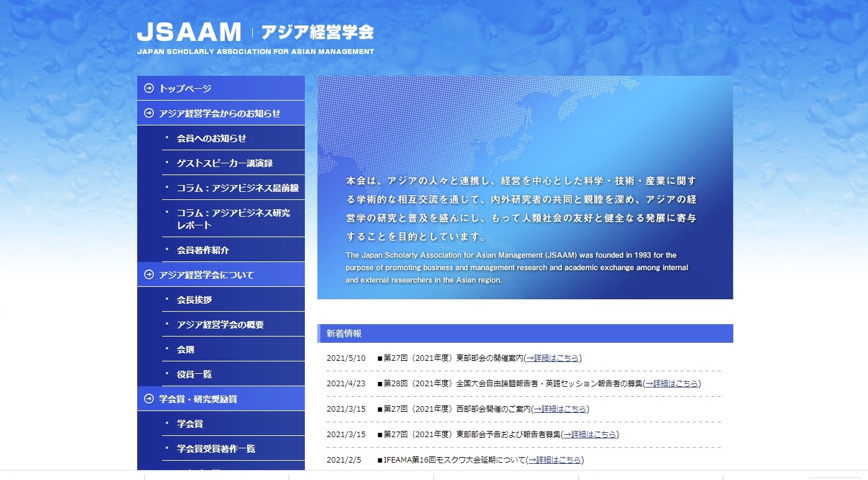Click the arrow icon beside トップページ
868x480 pixels.
pos(149,88)
